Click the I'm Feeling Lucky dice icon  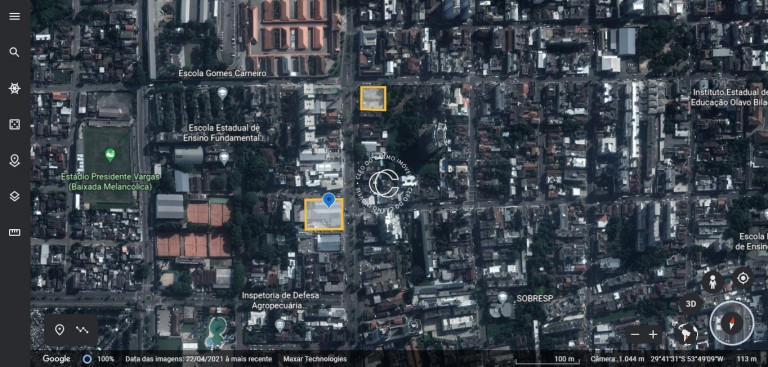pyautogui.click(x=15, y=124)
